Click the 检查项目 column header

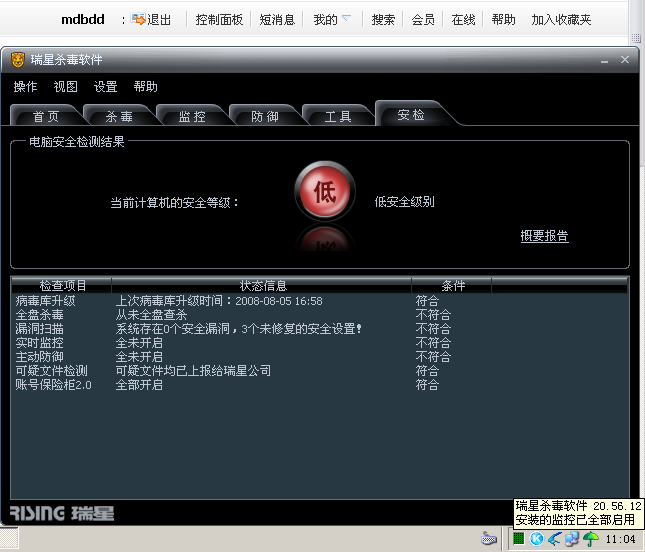tap(62, 285)
